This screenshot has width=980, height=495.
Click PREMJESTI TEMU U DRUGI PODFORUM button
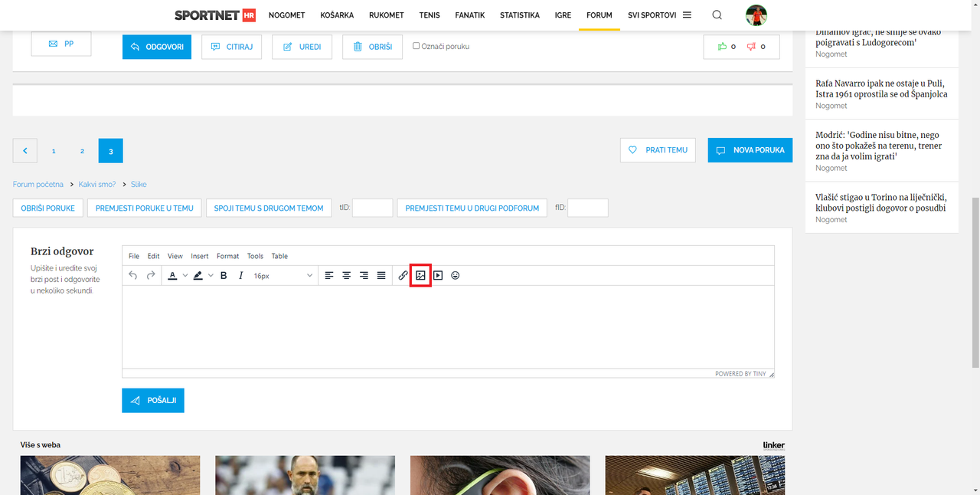pos(472,208)
